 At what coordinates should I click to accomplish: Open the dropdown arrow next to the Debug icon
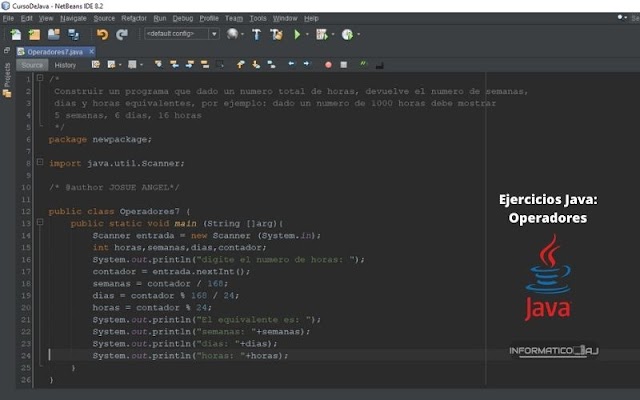[333, 34]
